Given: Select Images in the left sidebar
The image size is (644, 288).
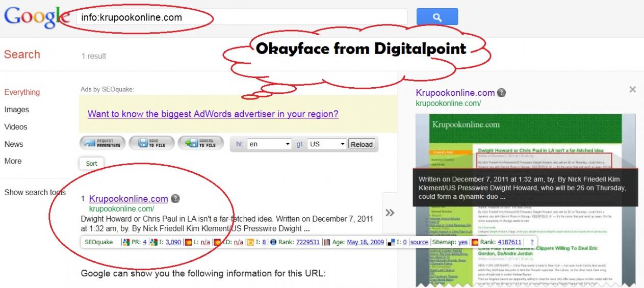Looking at the screenshot, I should click(17, 110).
